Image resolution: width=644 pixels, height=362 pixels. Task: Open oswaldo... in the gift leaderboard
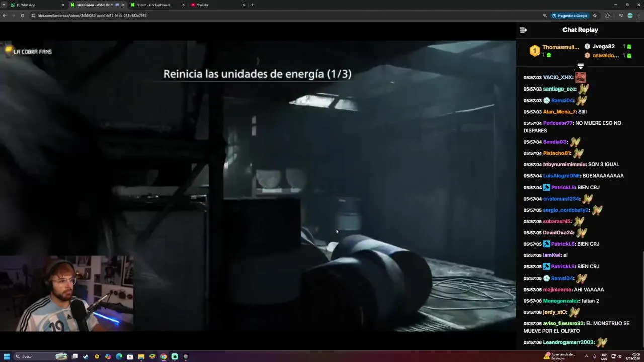point(605,55)
